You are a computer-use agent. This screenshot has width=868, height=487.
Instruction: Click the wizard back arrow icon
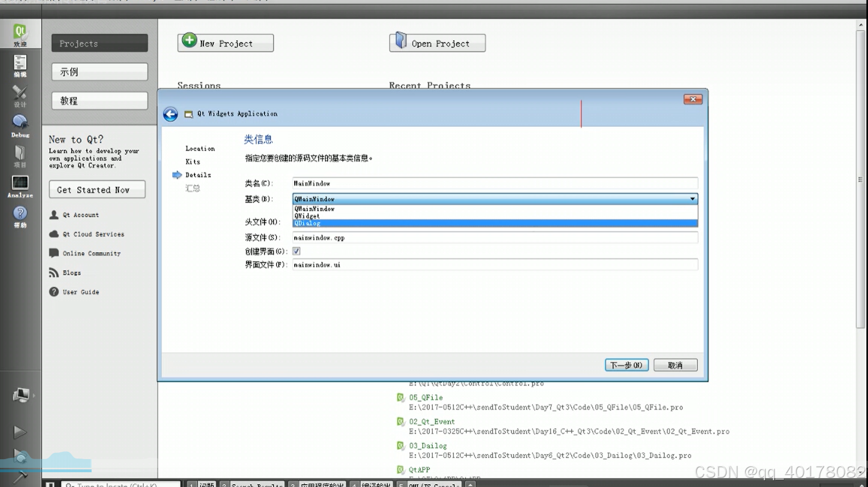point(170,114)
